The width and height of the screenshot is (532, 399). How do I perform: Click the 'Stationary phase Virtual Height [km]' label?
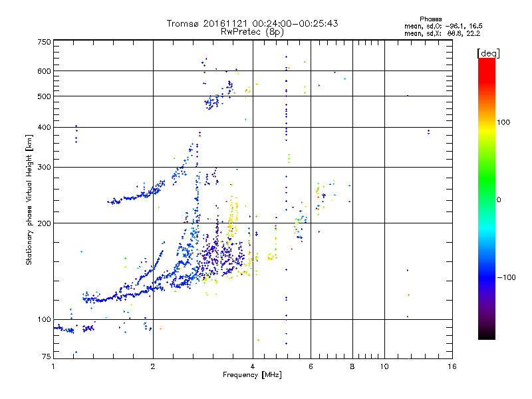point(29,200)
